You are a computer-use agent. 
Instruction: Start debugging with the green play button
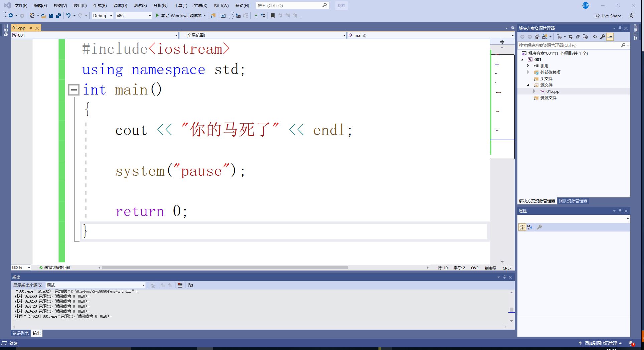tap(157, 16)
